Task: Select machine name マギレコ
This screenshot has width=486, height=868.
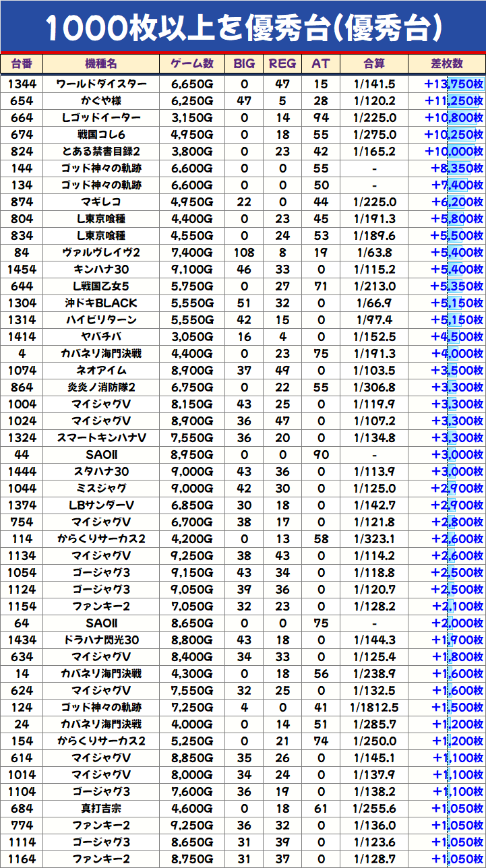Action: pyautogui.click(x=101, y=202)
